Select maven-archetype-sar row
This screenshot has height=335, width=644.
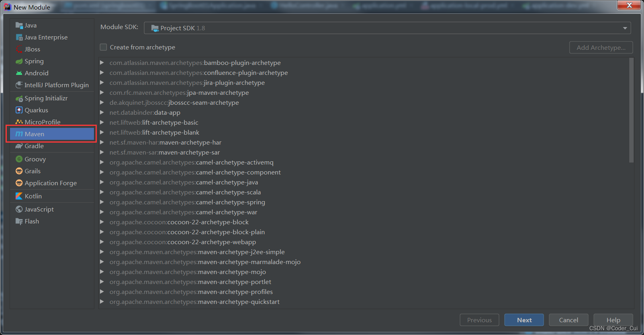pos(364,153)
